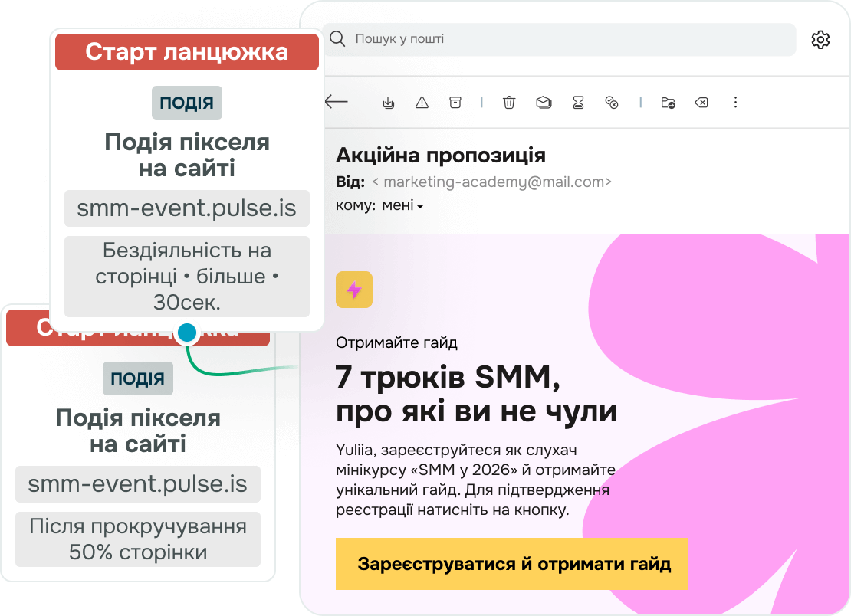
Task: Report the email as spam
Action: pyautogui.click(x=422, y=102)
